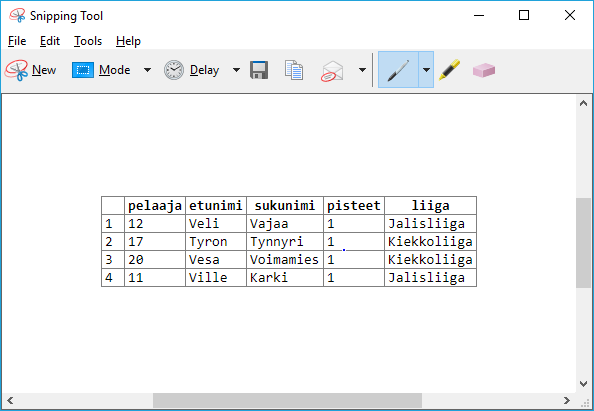Click the horizontal scrollbar thumb
The height and width of the screenshot is (411, 594).
[x=287, y=400]
